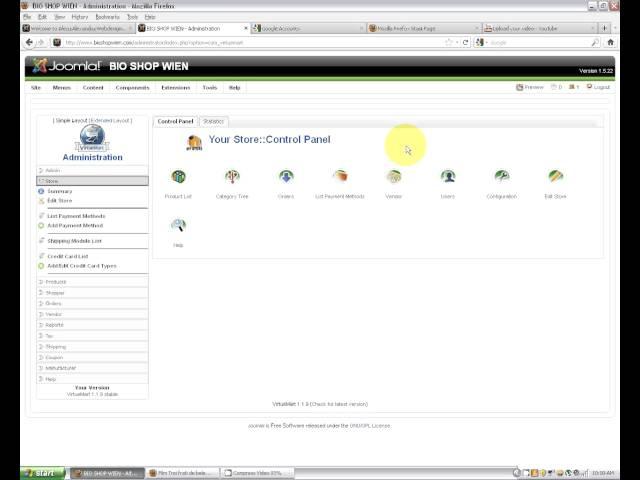This screenshot has width=640, height=480.
Task: Open the Joomla Site menu
Action: pos(36,87)
